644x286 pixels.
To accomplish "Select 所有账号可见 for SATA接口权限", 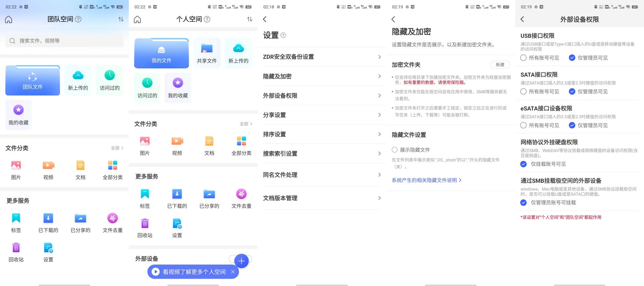I will pos(540,92).
